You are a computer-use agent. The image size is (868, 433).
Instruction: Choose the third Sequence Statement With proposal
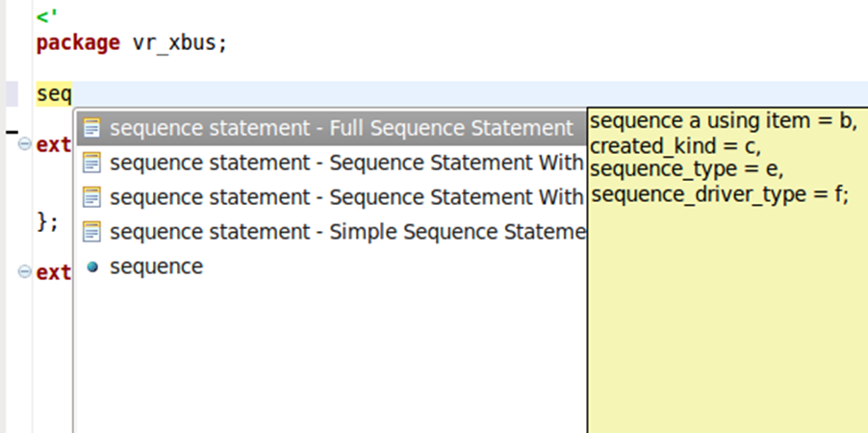click(331, 197)
